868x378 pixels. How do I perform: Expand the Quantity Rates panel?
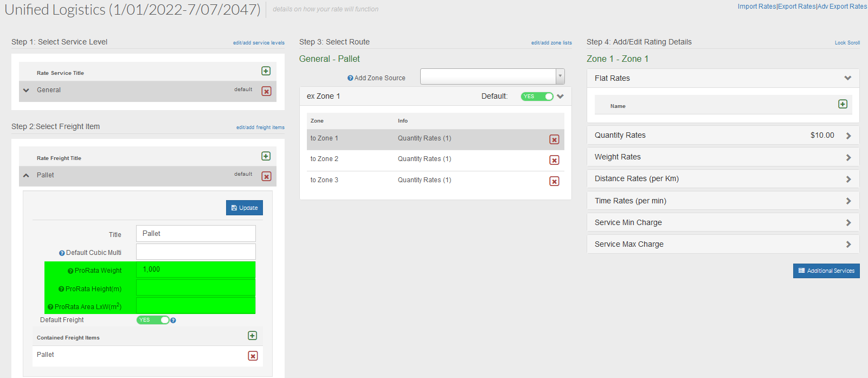848,136
